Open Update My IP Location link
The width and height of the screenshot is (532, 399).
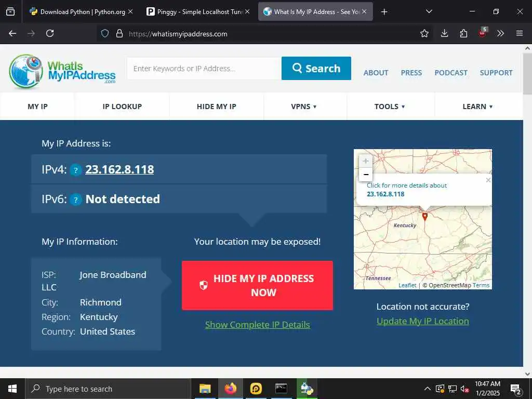(x=423, y=321)
